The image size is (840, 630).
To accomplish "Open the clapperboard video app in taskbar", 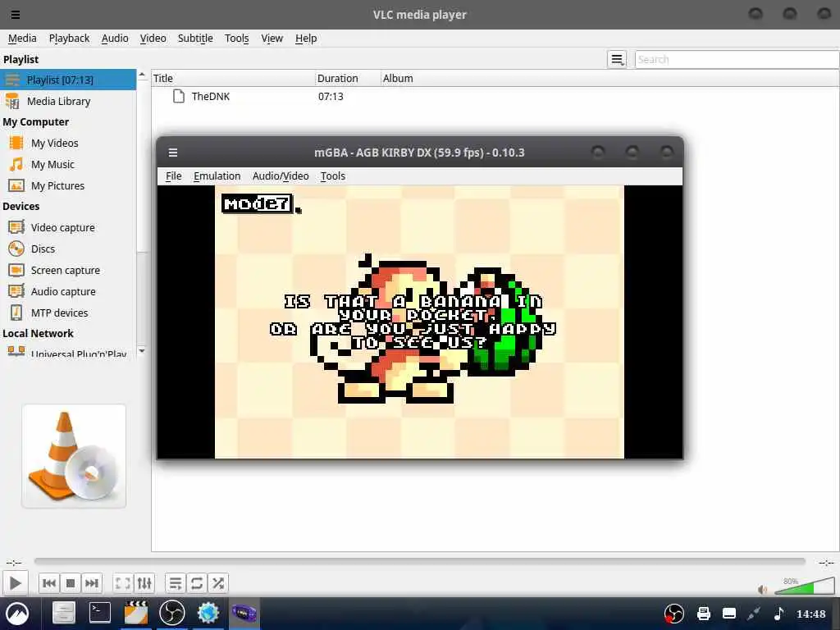I will [x=136, y=613].
